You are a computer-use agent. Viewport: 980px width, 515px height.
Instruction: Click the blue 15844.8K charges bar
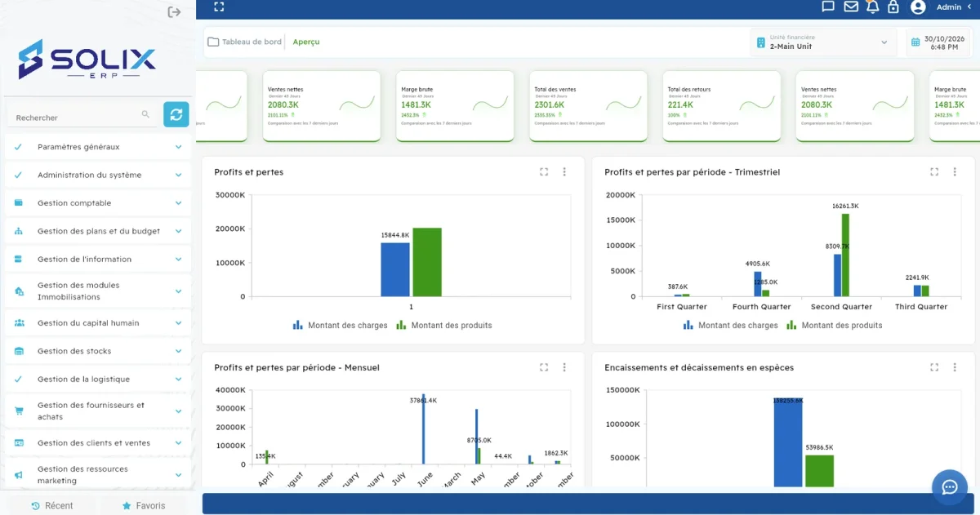(x=395, y=269)
